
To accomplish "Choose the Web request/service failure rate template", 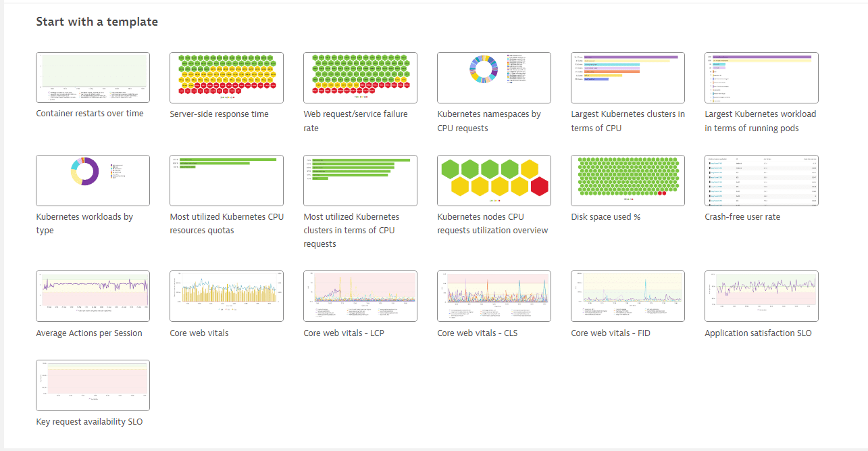I will (x=360, y=78).
